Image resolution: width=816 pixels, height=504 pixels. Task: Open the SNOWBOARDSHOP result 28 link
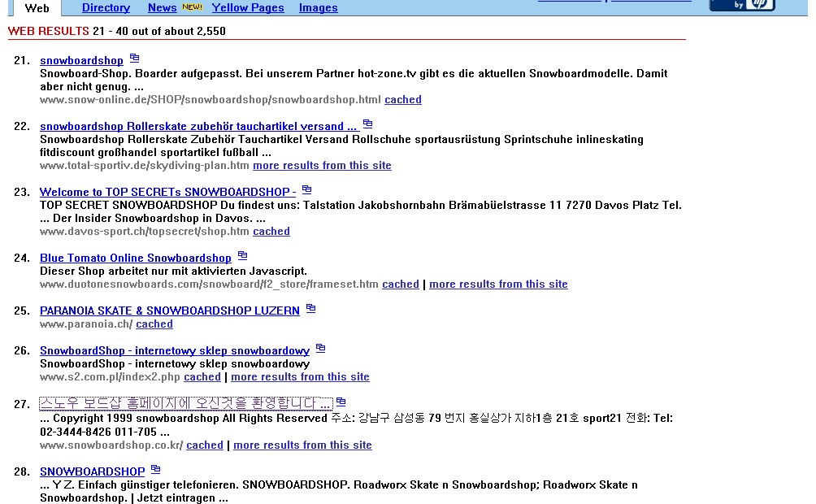[x=92, y=471]
